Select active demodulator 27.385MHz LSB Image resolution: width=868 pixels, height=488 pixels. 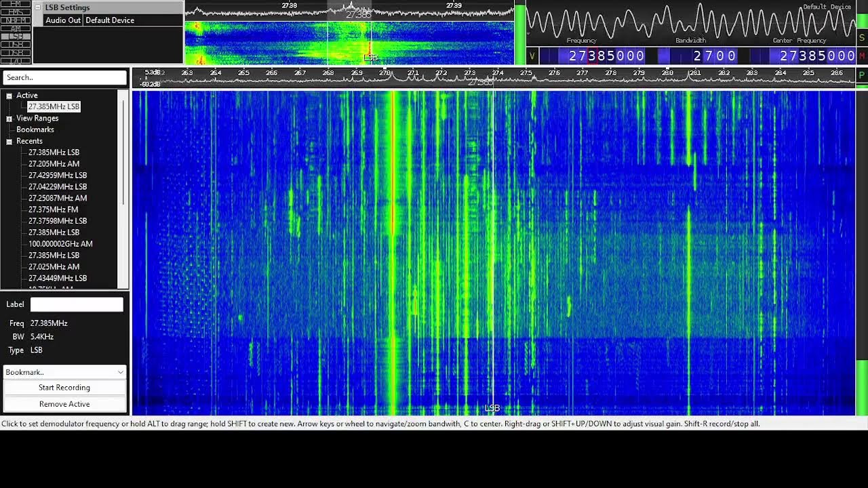click(54, 107)
